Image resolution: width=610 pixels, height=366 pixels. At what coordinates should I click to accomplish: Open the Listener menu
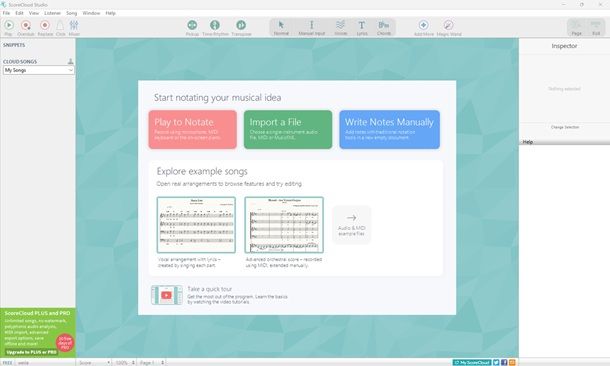tap(53, 13)
